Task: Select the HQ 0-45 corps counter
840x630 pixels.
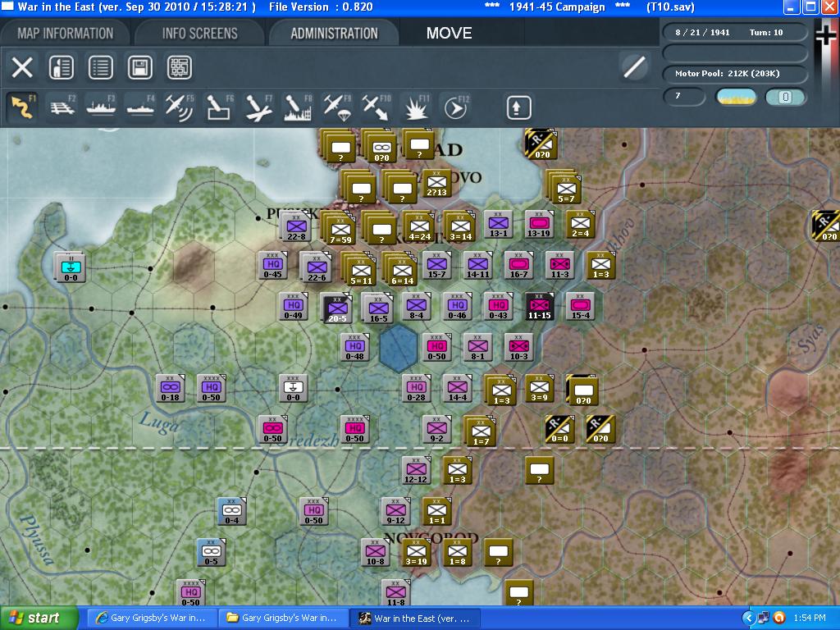Action: [x=272, y=266]
